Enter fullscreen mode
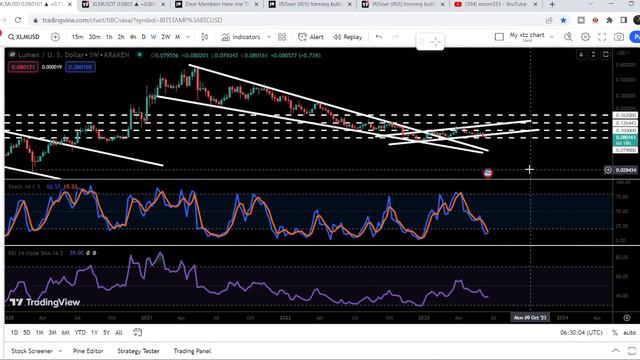The height and width of the screenshot is (360, 640). point(602,37)
